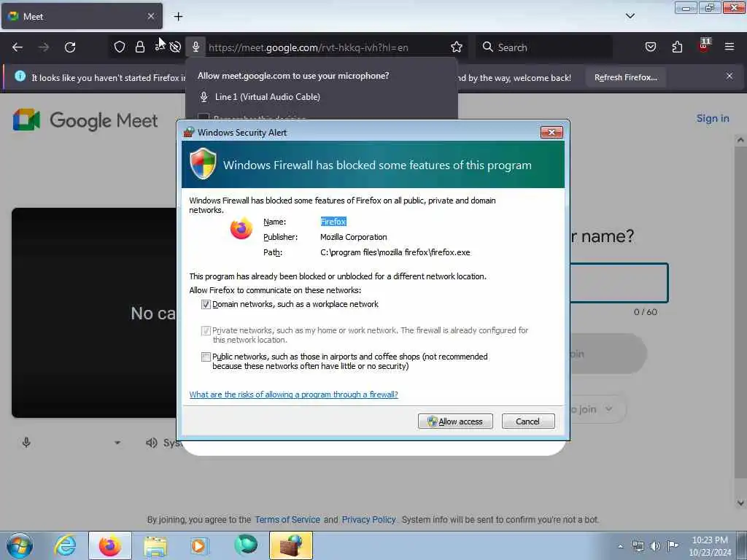Click the Google Meet logo
This screenshot has height=560, width=747.
pyautogui.click(x=85, y=120)
